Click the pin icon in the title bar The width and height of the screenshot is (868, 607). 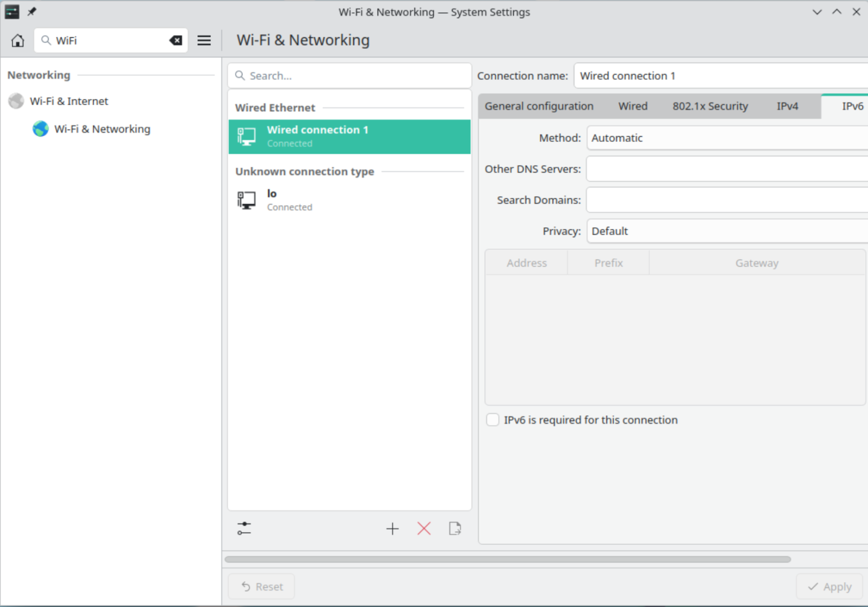pos(32,11)
